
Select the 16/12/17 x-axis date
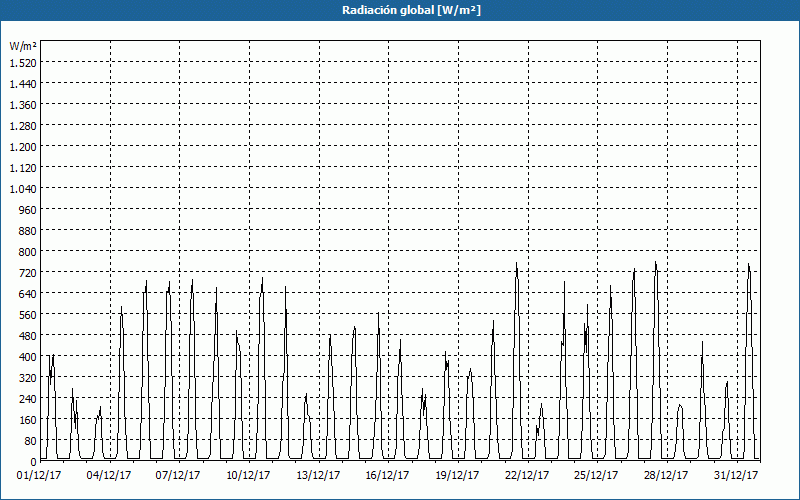387,475
